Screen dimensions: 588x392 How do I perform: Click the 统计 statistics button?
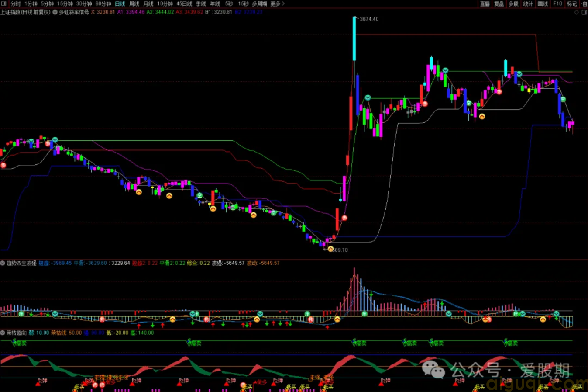point(528,3)
